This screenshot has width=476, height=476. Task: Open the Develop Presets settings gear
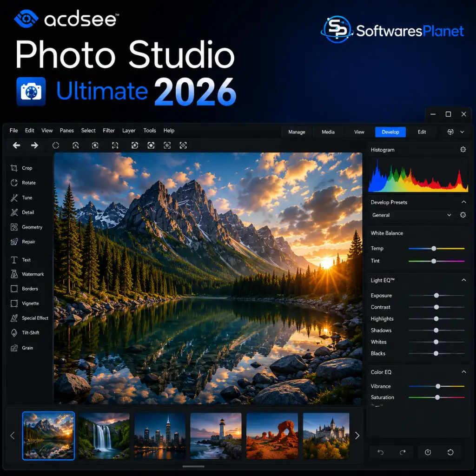tap(463, 215)
